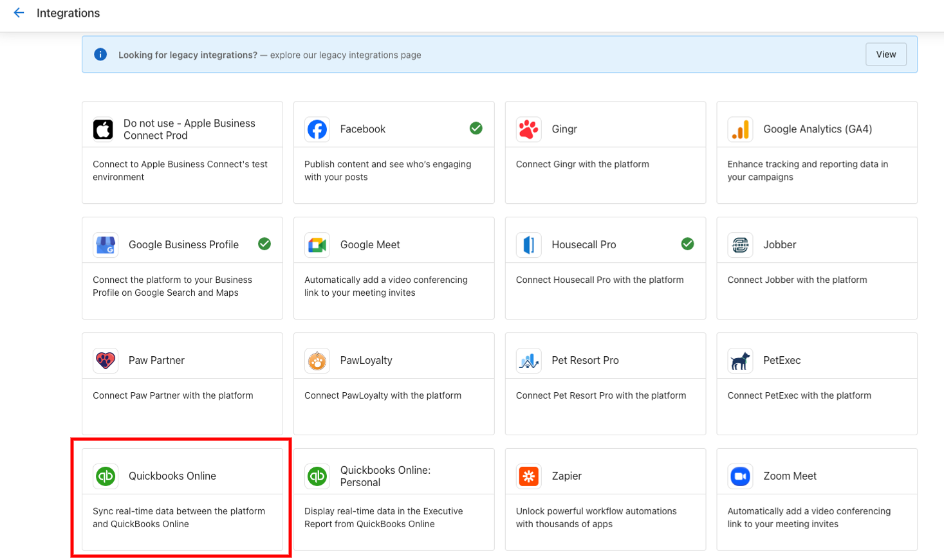Click Facebook's green connected checkmark
The image size is (944, 560).
[x=476, y=129]
